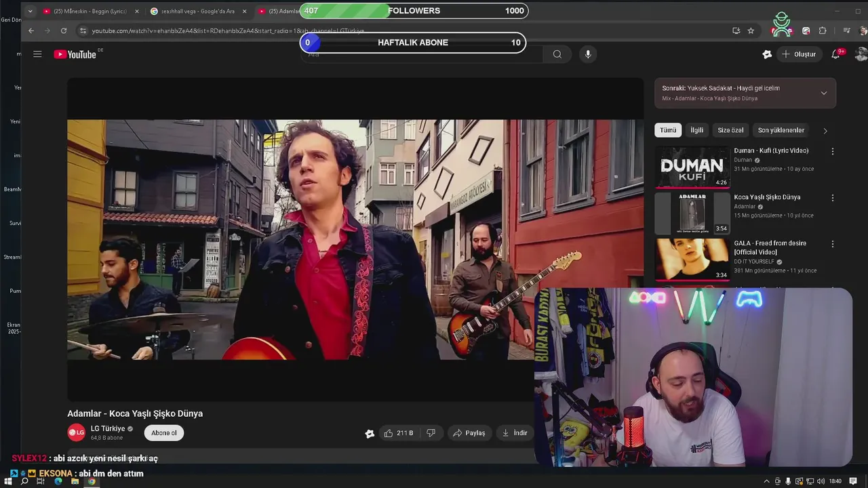Expand the Sonraki mix playlist chevron

click(x=824, y=93)
